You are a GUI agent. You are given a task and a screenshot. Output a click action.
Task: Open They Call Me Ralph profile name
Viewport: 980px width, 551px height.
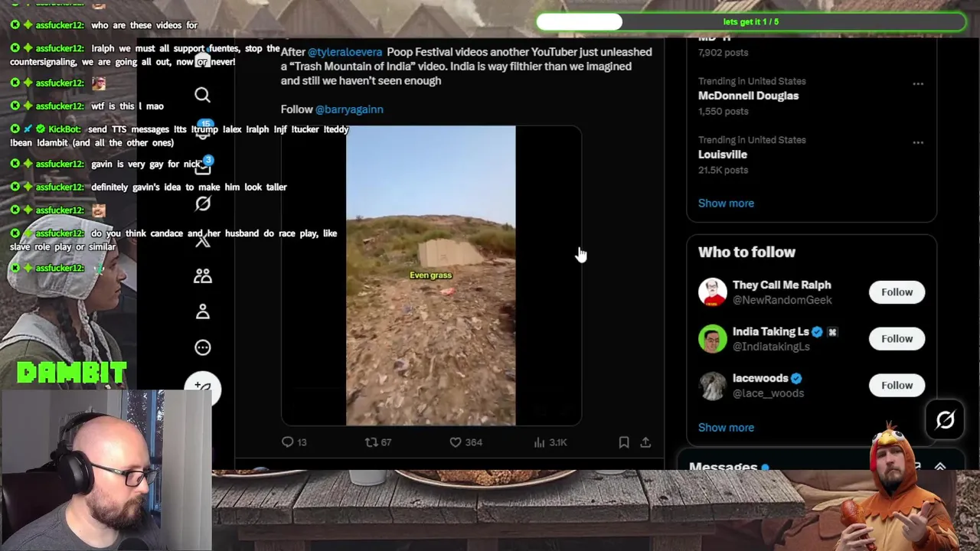coord(782,285)
